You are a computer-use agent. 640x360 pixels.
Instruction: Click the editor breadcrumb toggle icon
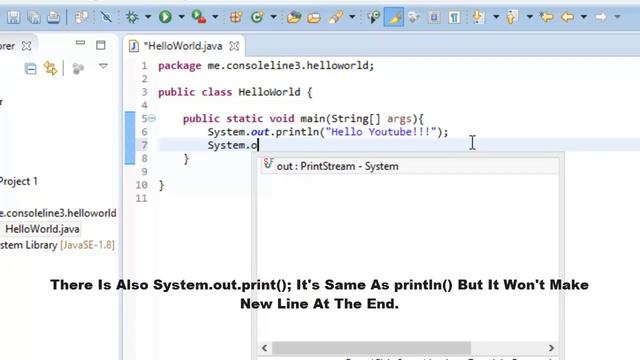373,17
